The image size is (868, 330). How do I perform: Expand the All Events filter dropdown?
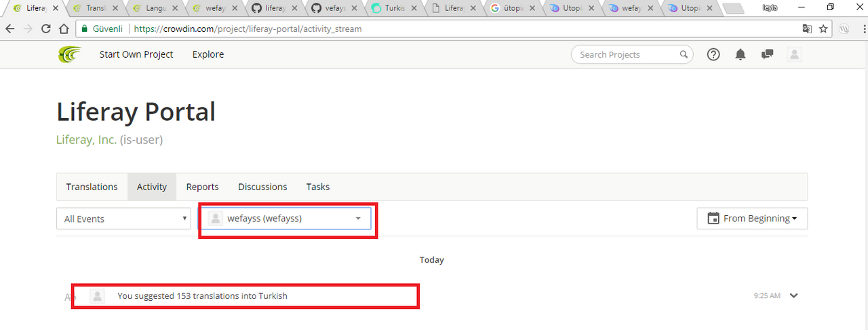(123, 219)
